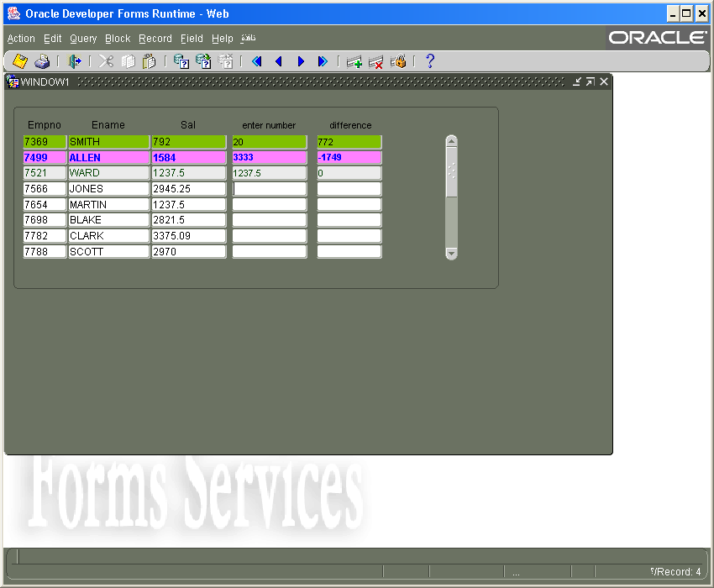714x588 pixels.
Task: Click the Exit form toolbar icon
Action: tap(74, 61)
